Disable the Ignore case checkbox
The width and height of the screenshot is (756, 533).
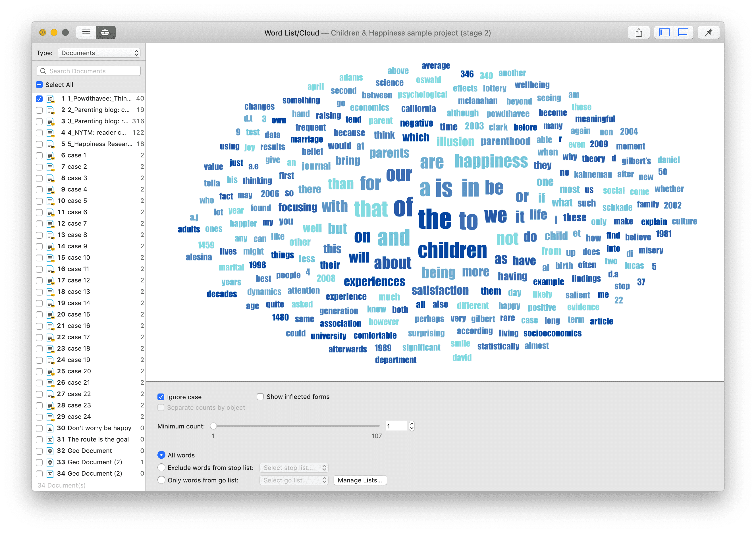click(x=161, y=397)
